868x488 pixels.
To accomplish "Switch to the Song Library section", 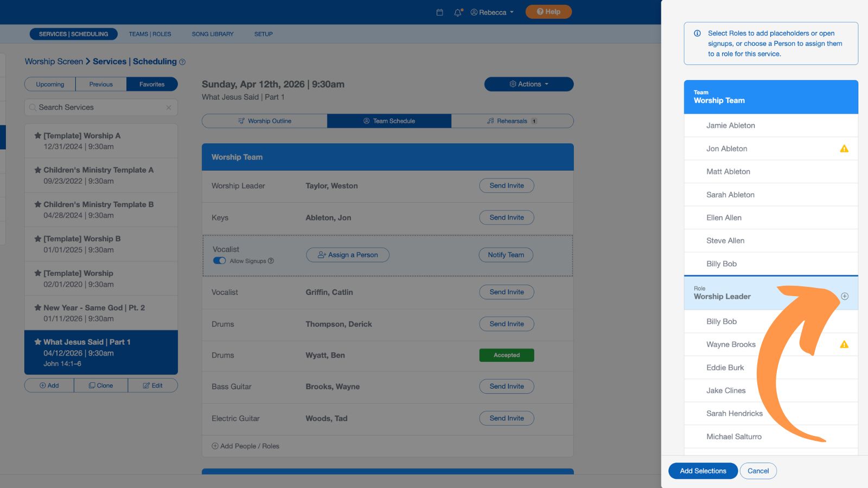I will [212, 34].
